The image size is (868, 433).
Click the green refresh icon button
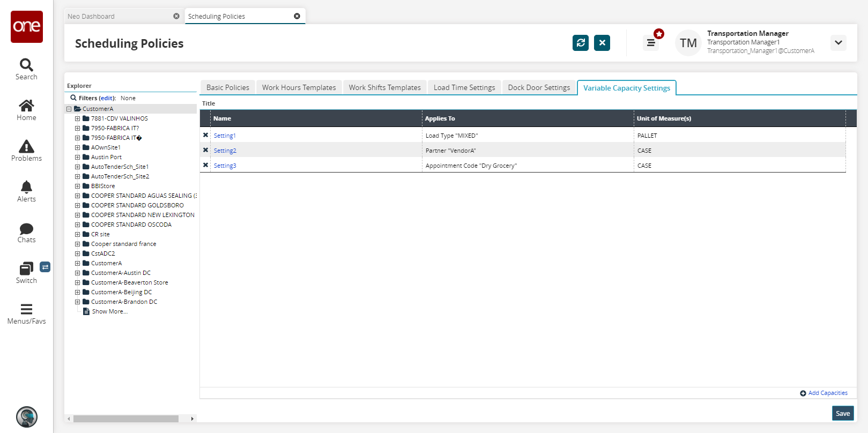580,43
